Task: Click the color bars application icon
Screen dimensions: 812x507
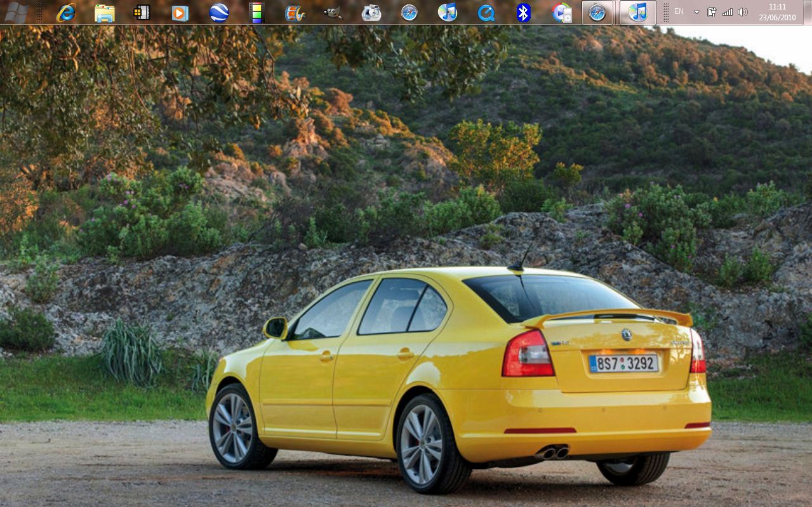Action: [256, 12]
